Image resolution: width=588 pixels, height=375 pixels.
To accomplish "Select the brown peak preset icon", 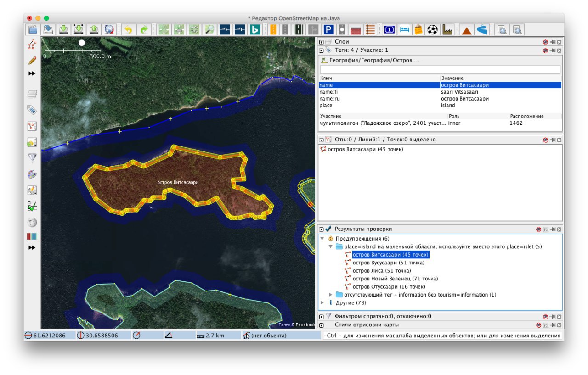I will [466, 29].
